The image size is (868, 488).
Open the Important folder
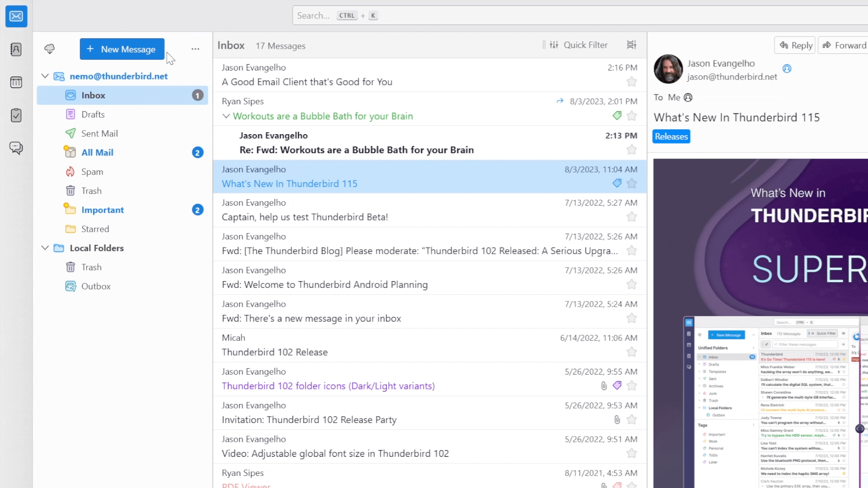coord(122,210)
